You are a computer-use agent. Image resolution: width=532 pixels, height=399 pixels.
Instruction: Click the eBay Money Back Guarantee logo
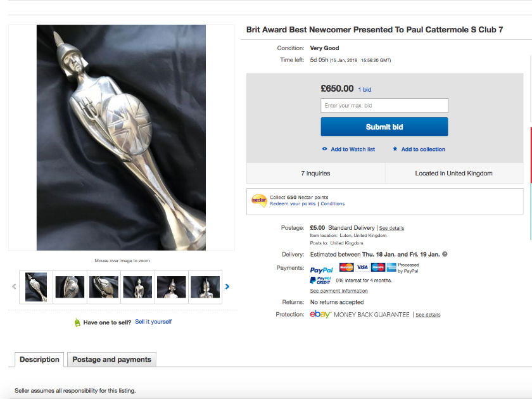[x=320, y=315]
